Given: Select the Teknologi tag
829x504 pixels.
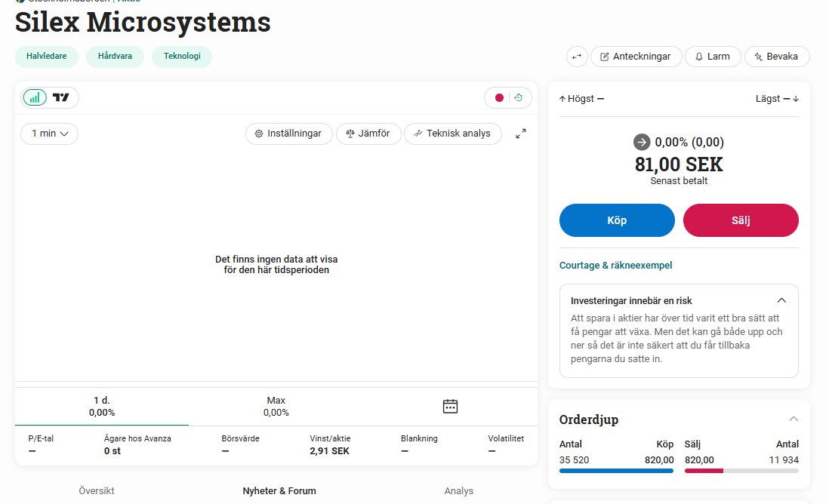Looking at the screenshot, I should click(182, 57).
